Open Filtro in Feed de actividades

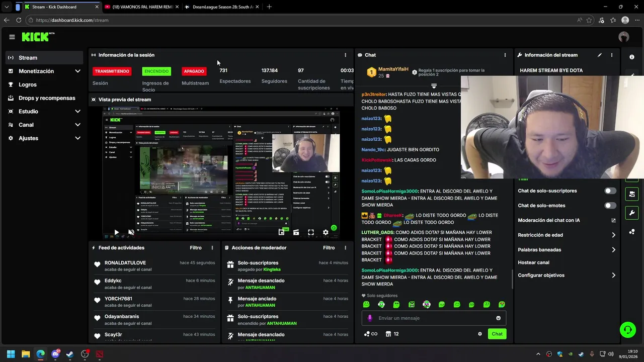pos(196,248)
